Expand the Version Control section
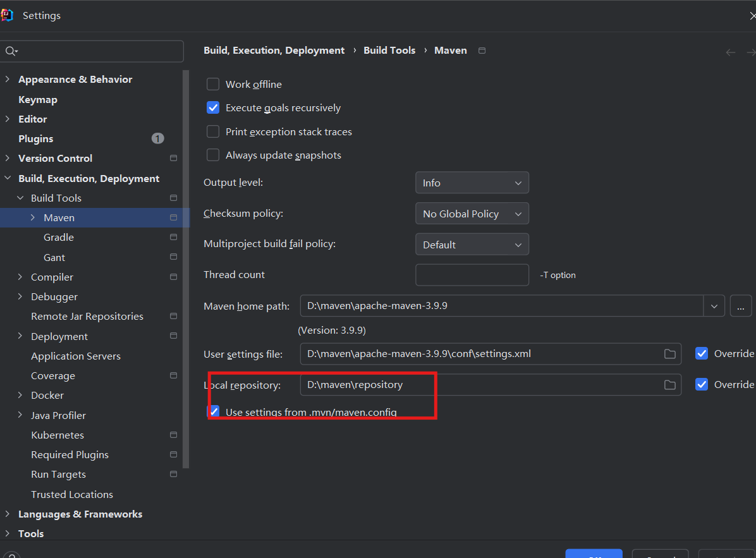 [x=7, y=157]
